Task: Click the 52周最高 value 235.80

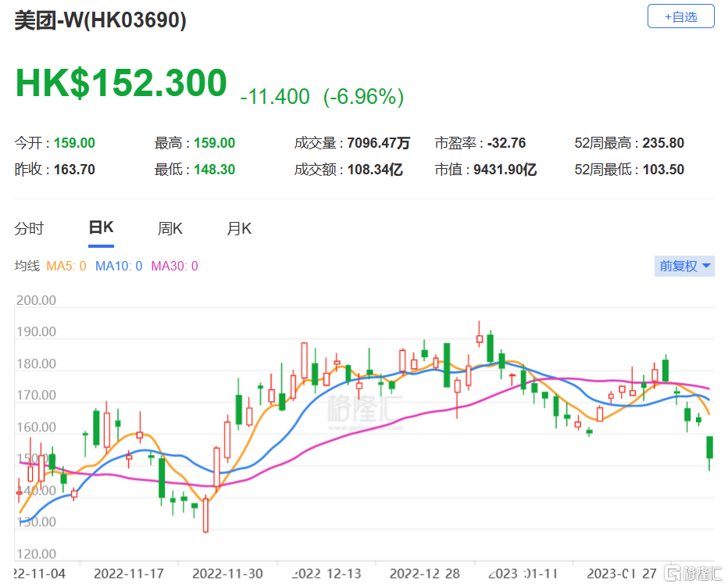Action: pyautogui.click(x=663, y=143)
